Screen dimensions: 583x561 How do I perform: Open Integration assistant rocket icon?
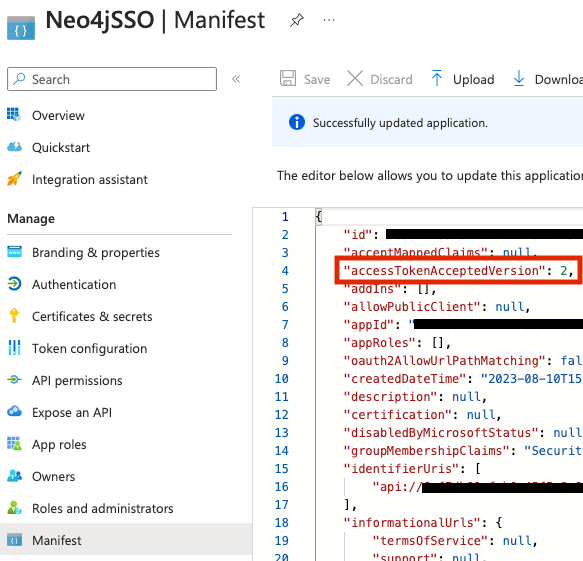[15, 179]
